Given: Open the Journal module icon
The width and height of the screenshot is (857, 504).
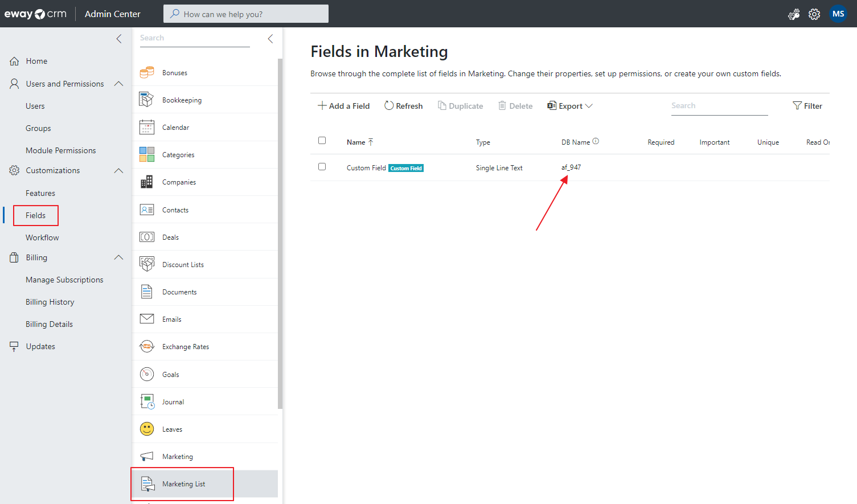Looking at the screenshot, I should tap(147, 401).
